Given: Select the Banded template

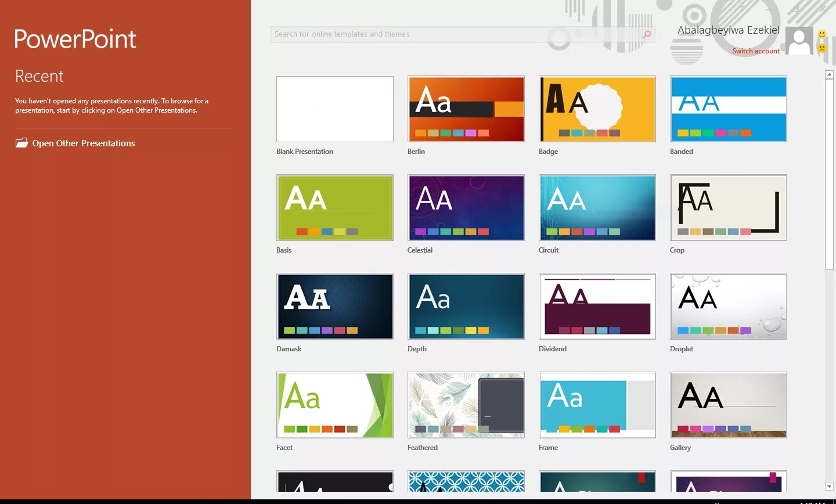Looking at the screenshot, I should pos(729,109).
